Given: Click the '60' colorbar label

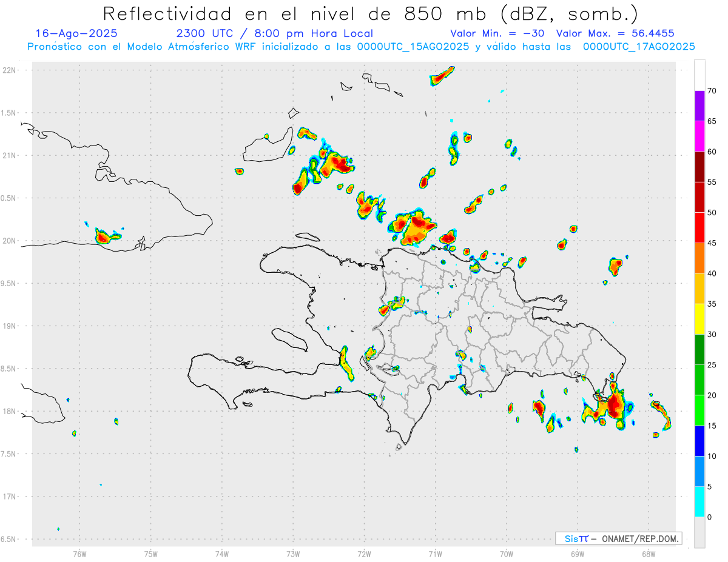Looking at the screenshot, I should pyautogui.click(x=712, y=152).
